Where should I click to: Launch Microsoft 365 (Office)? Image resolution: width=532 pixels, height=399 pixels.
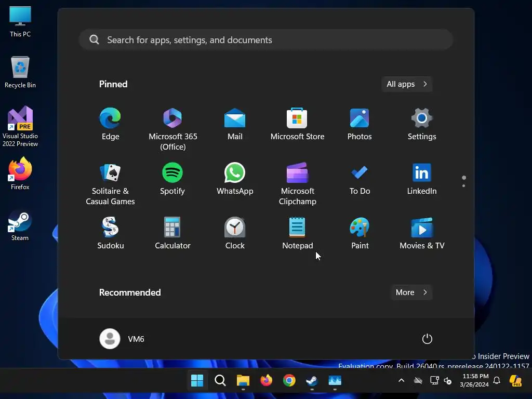[x=172, y=129]
